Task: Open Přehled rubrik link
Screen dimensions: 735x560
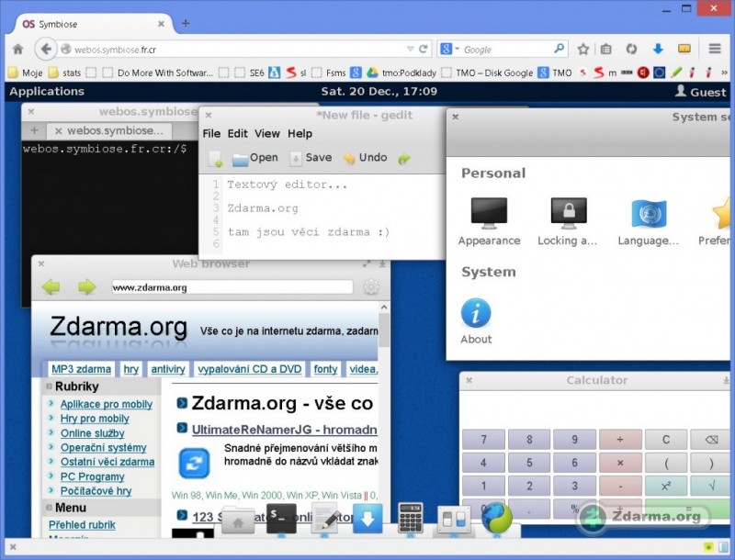Action: click(82, 525)
